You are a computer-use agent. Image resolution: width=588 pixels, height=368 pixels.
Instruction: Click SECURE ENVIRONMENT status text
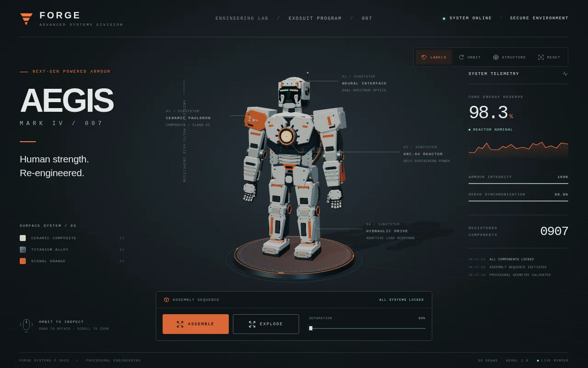[x=539, y=18]
